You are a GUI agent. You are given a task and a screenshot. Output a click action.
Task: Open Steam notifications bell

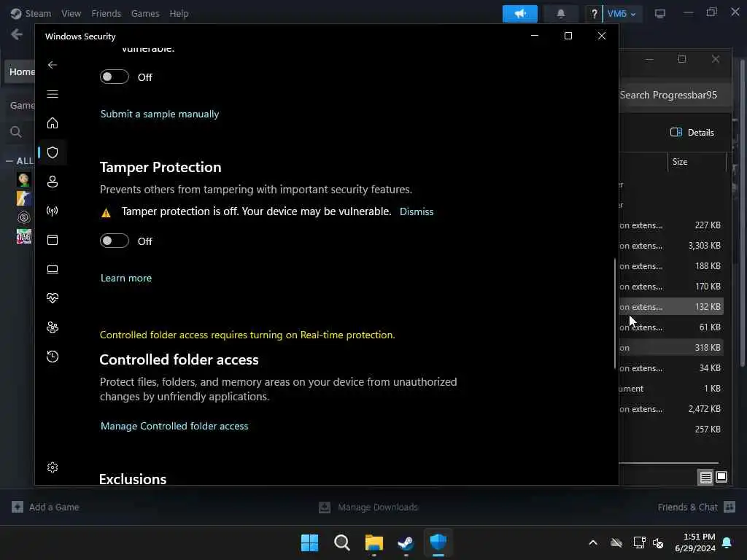[x=561, y=13]
